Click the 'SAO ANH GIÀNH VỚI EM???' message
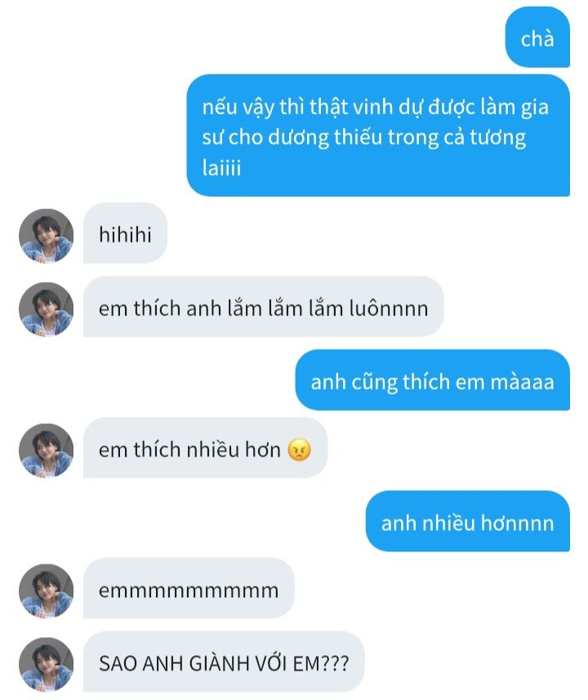Image resolution: width=588 pixels, height=700 pixels. point(224,662)
